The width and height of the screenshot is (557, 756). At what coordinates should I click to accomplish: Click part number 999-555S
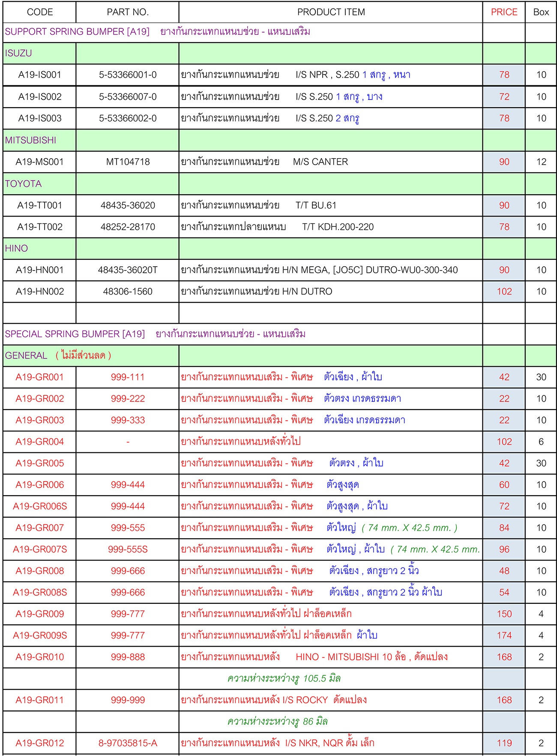pos(128,549)
